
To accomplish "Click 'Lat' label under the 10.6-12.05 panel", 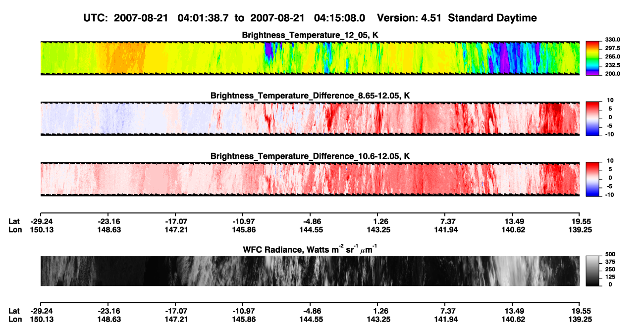I will (x=14, y=221).
